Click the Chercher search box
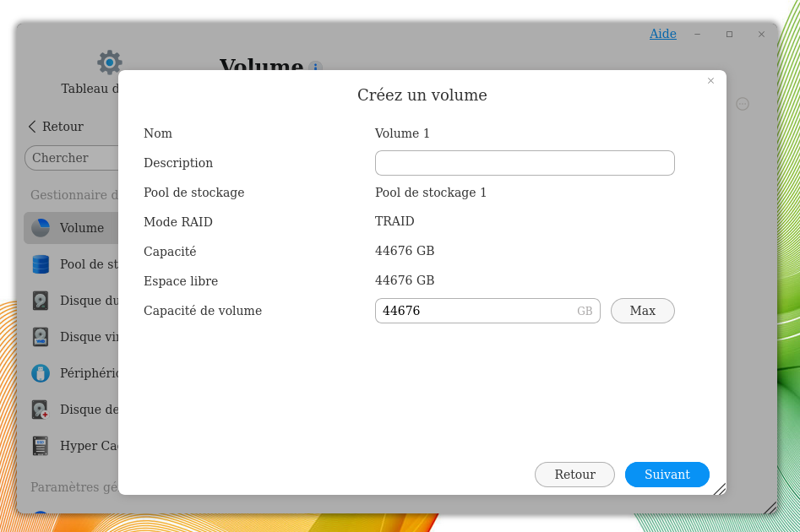Image resolution: width=800 pixels, height=532 pixels. 72,158
